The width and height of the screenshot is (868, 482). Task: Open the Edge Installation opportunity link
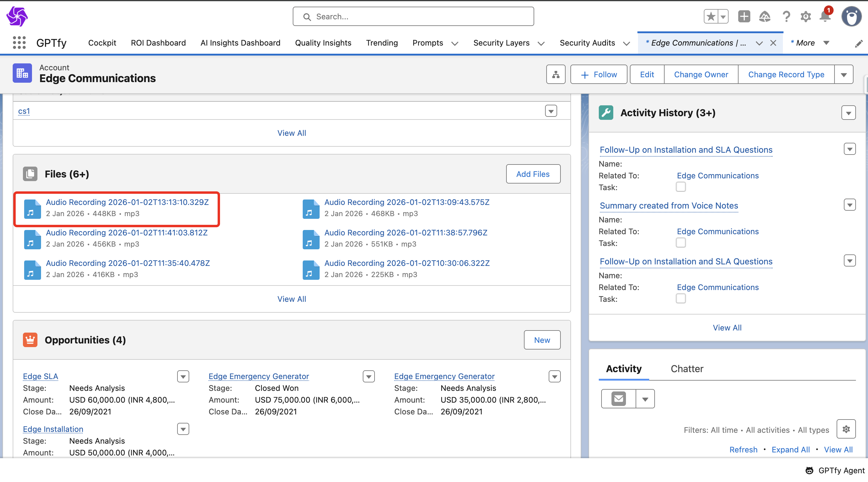click(x=53, y=429)
